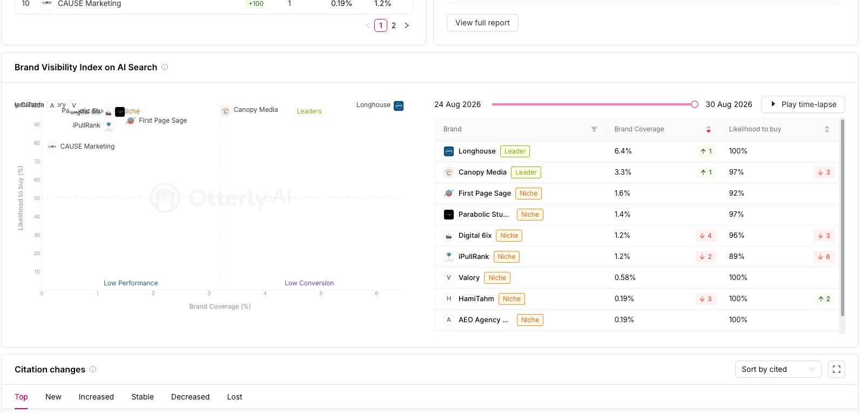The height and width of the screenshot is (413, 868).
Task: Click the 30 Aug 2026 end date
Action: [729, 104]
